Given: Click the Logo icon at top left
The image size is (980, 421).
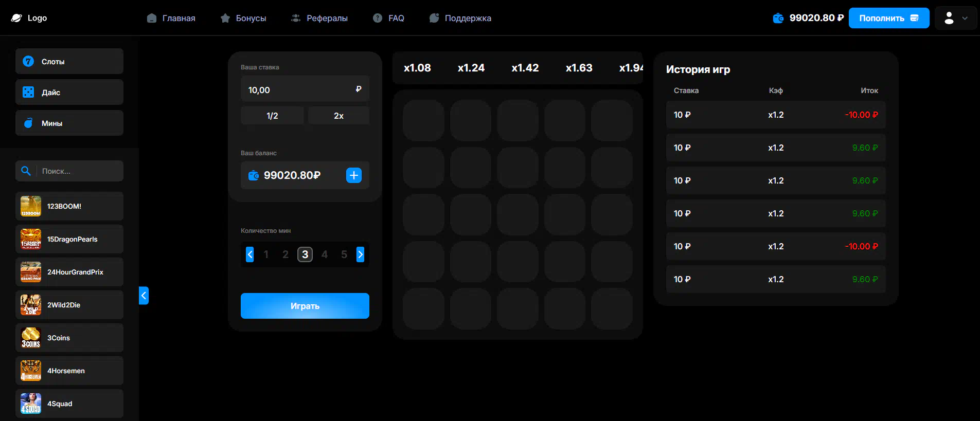Looking at the screenshot, I should (x=17, y=18).
